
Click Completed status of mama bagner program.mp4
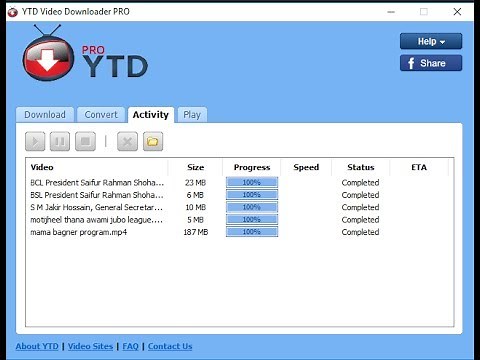click(360, 232)
